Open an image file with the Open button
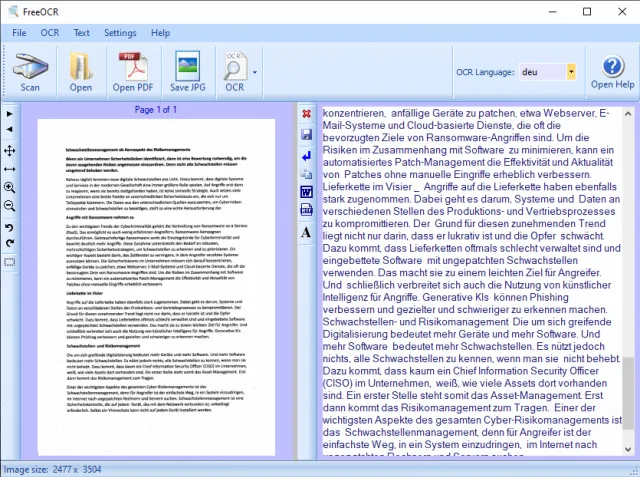640x477 pixels. (x=81, y=71)
